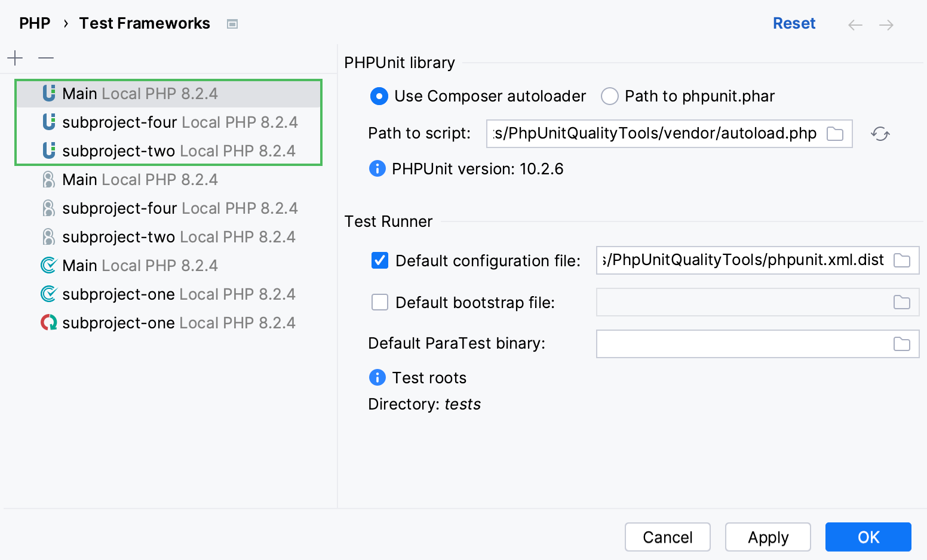Browse for the default configuration file

(x=902, y=260)
